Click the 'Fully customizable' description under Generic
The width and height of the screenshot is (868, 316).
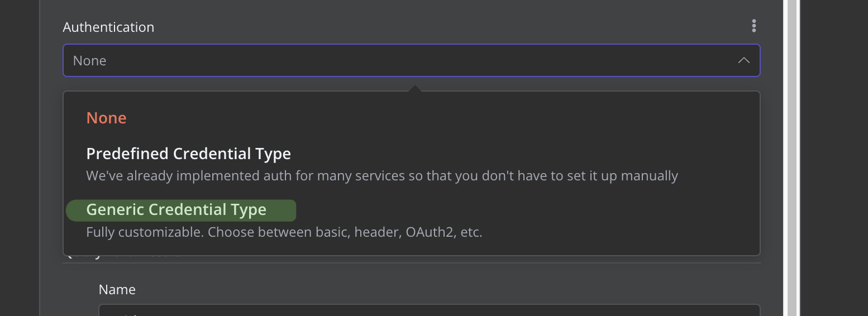click(284, 232)
